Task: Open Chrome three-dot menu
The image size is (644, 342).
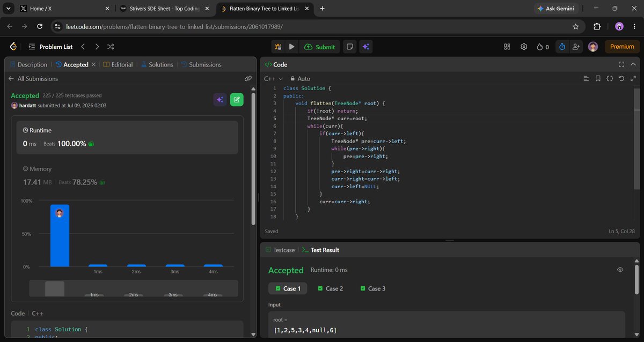Action: (634, 26)
